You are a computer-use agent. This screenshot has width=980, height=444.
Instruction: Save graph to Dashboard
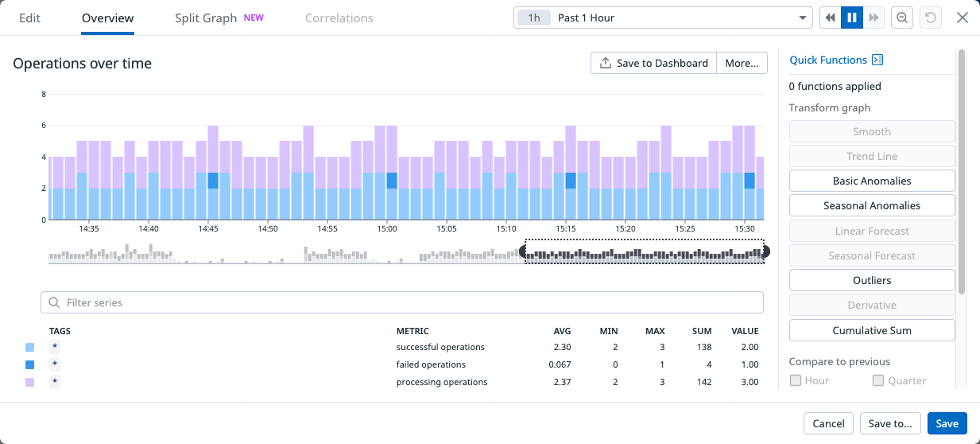click(x=653, y=63)
